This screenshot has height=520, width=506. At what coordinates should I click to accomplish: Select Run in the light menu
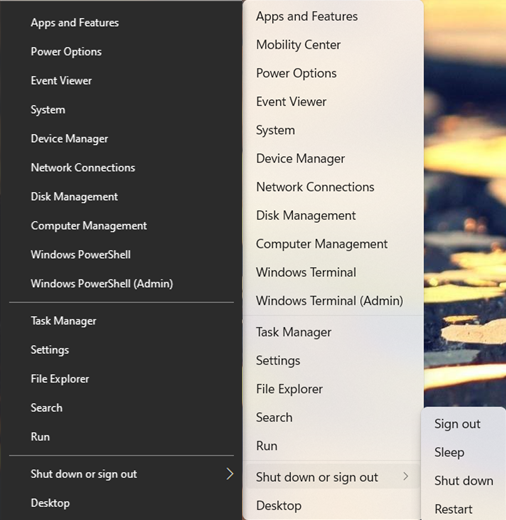point(266,446)
